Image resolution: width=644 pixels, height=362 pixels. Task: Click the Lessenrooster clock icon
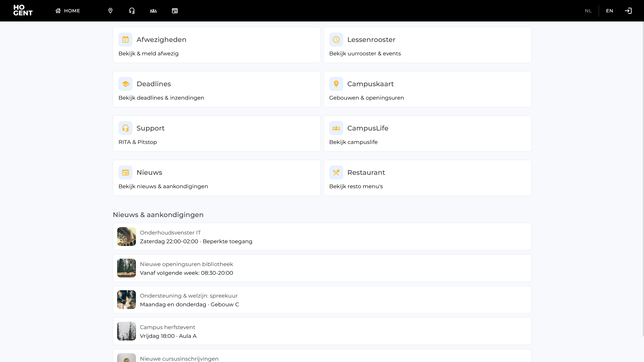tap(336, 40)
